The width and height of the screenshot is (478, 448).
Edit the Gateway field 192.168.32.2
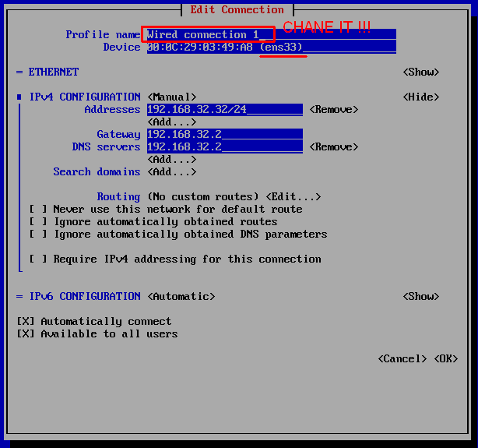pos(225,134)
